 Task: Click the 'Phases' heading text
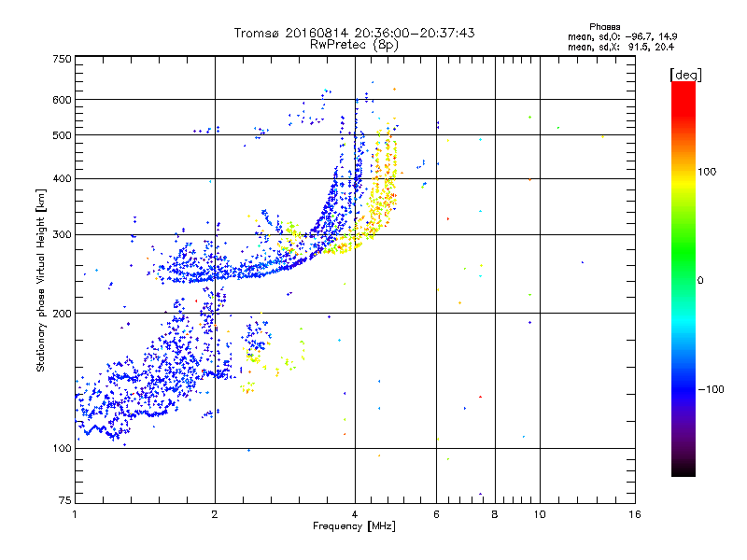tap(604, 27)
